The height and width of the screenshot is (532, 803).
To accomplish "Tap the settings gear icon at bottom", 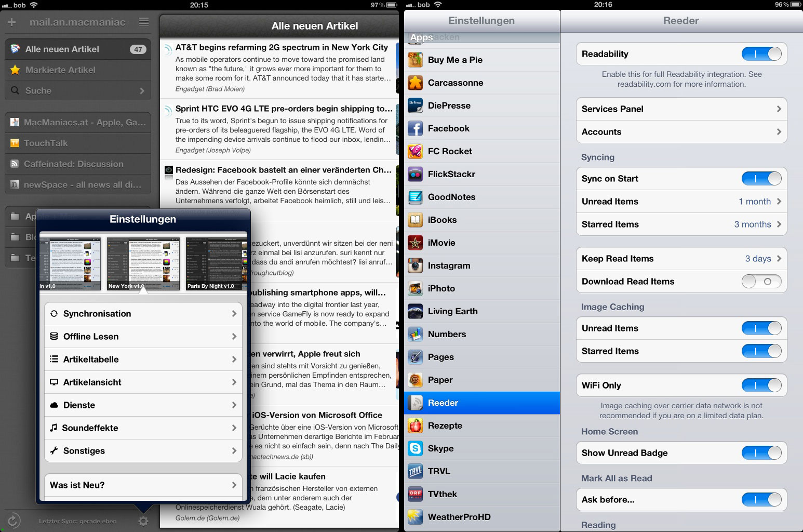I will [x=143, y=521].
